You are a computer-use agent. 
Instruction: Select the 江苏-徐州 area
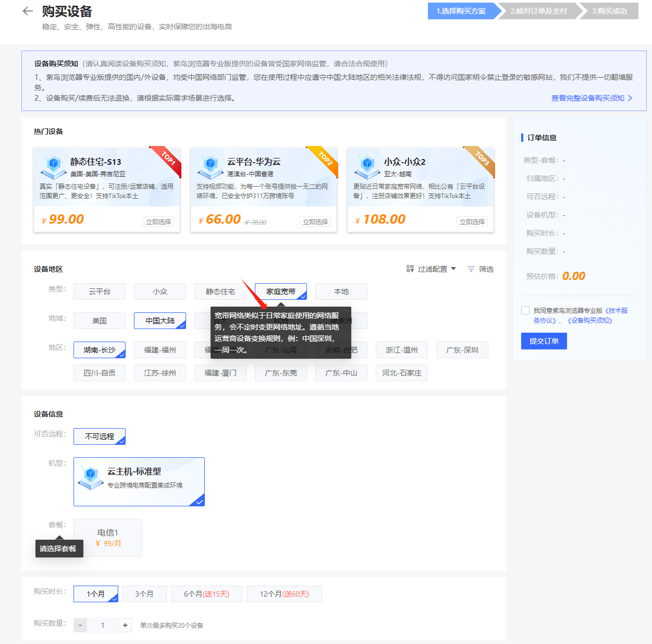pos(160,373)
